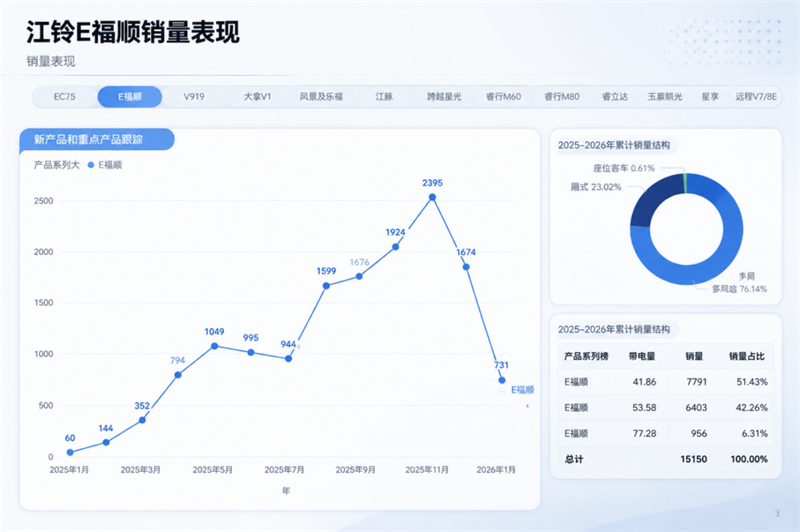This screenshot has height=532, width=800.
Task: Click the 2025年5月 axis label
Action: coord(212,470)
